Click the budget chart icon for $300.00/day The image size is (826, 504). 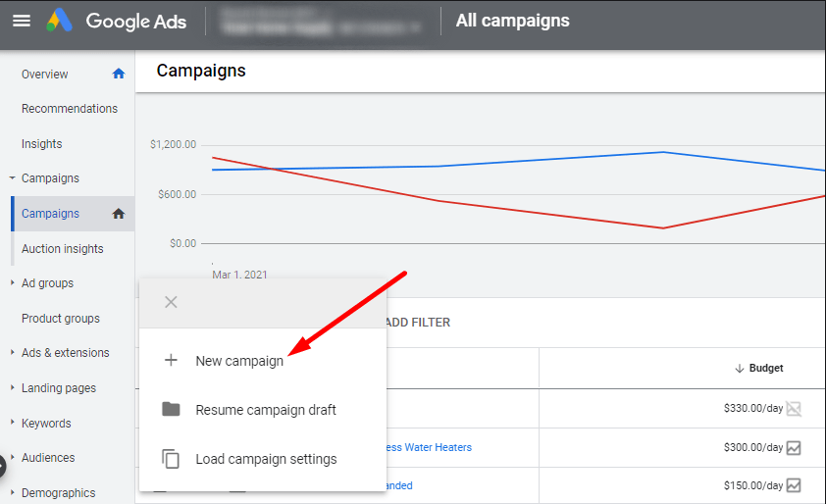pos(794,448)
